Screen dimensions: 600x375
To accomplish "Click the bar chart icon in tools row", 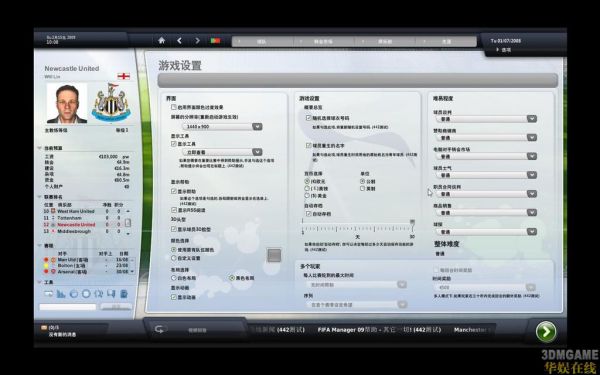I will (61, 293).
